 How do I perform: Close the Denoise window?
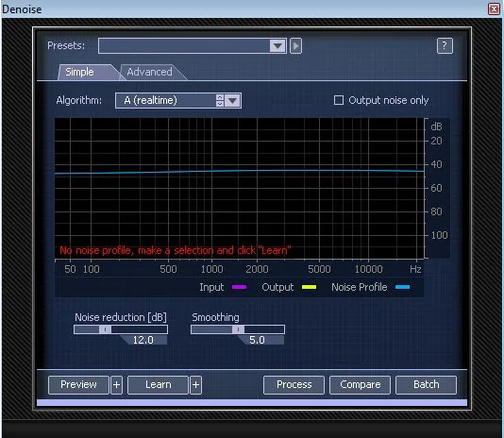(494, 8)
